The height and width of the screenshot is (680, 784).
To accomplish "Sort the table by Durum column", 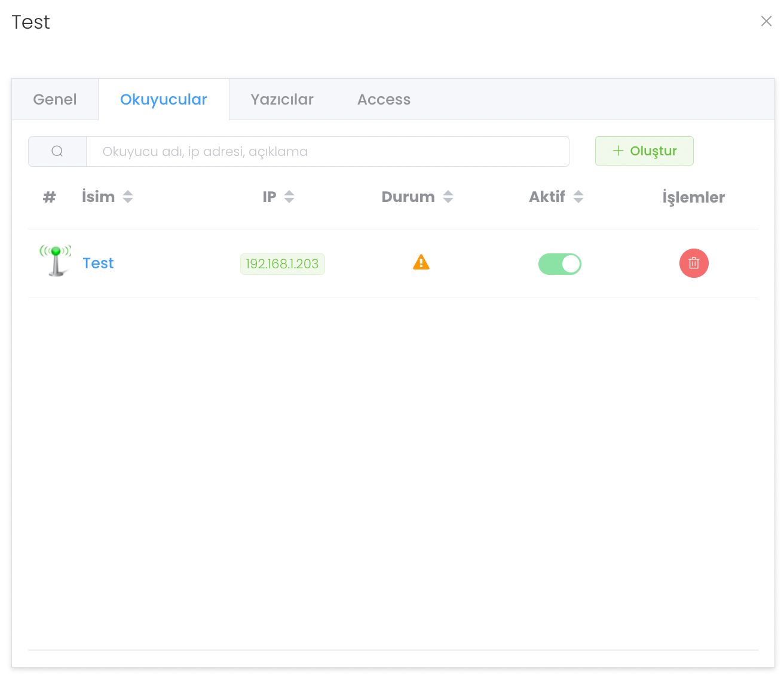I will 448,197.
